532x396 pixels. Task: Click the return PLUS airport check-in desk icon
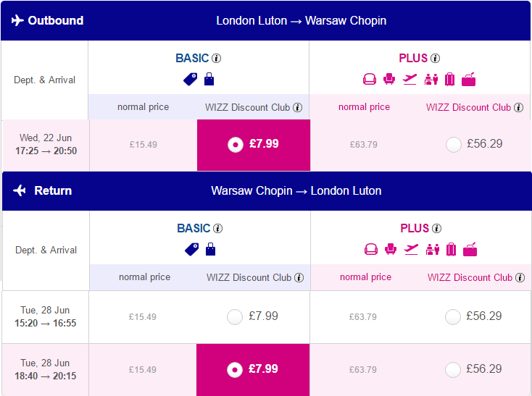click(x=432, y=250)
